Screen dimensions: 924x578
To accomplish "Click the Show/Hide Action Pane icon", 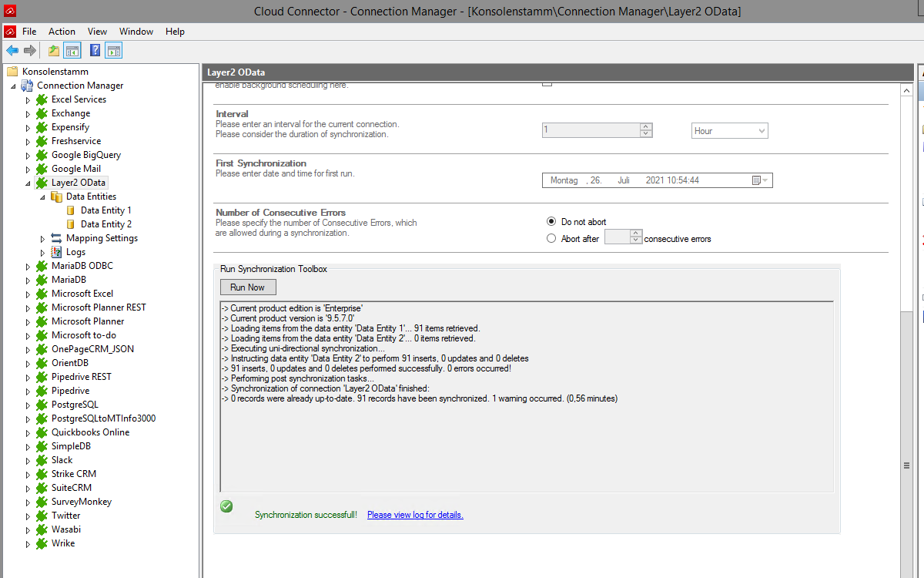I will (114, 51).
